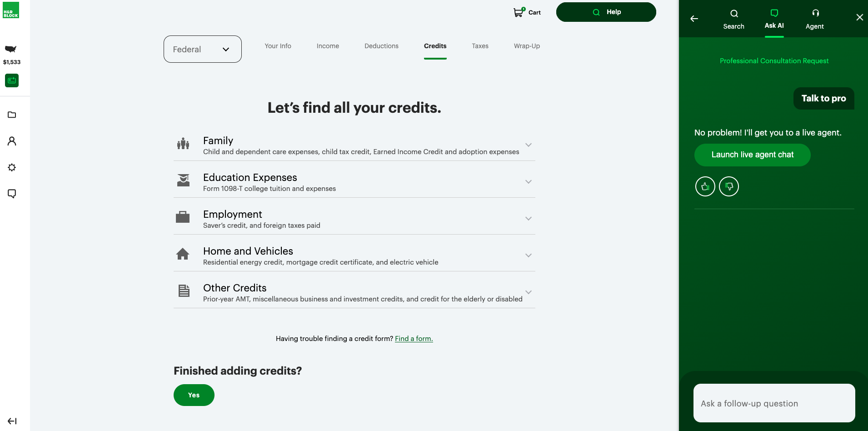Viewport: 868px width, 431px height.
Task: Click the Ask a follow-up question field
Action: (774, 403)
